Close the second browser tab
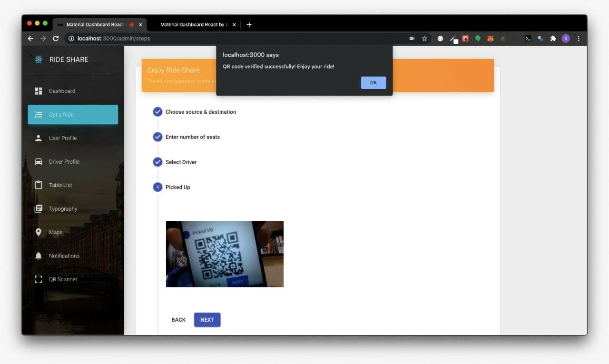This screenshot has height=364, width=609. pyautogui.click(x=234, y=25)
